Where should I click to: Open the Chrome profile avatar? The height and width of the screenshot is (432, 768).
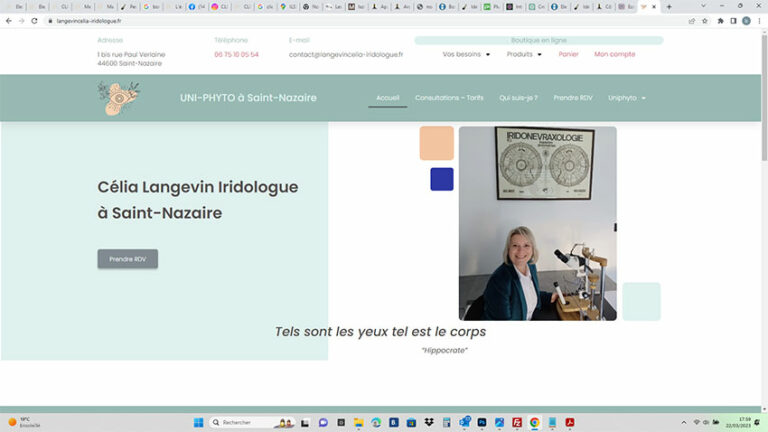point(746,21)
